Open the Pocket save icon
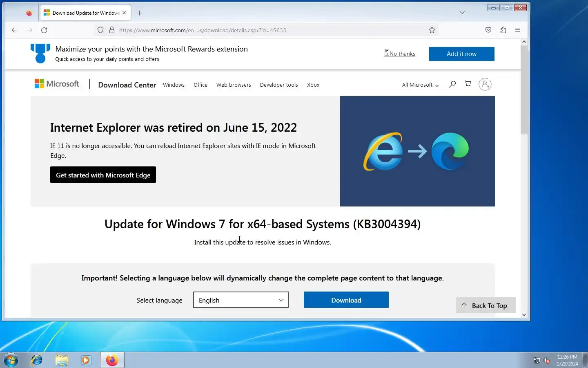This screenshot has width=588, height=368. click(488, 30)
